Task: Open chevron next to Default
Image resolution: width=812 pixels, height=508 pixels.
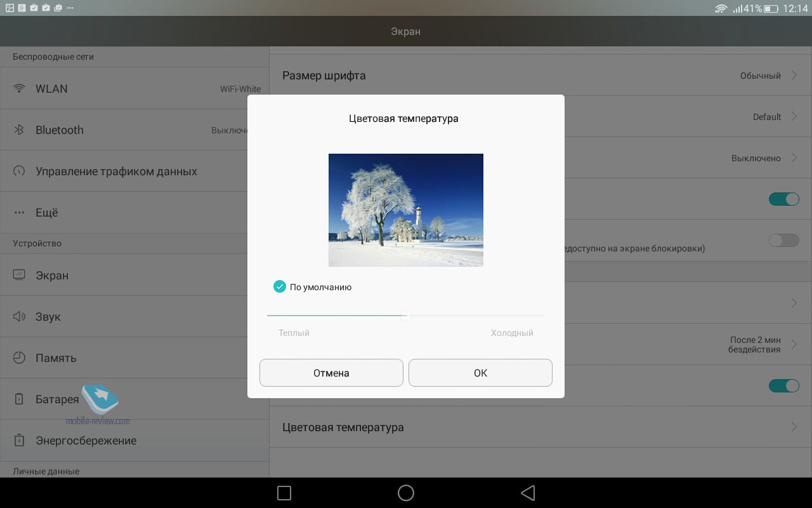Action: 794,116
